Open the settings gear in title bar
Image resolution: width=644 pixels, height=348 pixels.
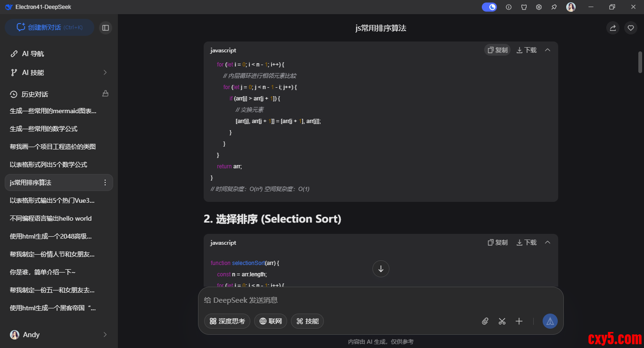(x=539, y=7)
